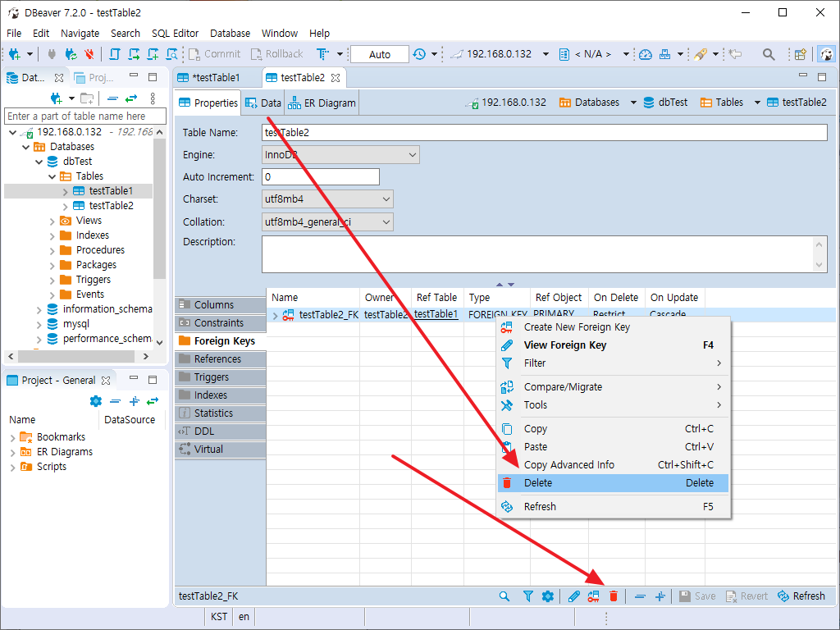840x630 pixels.
Task: Click the gear configure icon in bottom toolbar
Action: pyautogui.click(x=547, y=596)
